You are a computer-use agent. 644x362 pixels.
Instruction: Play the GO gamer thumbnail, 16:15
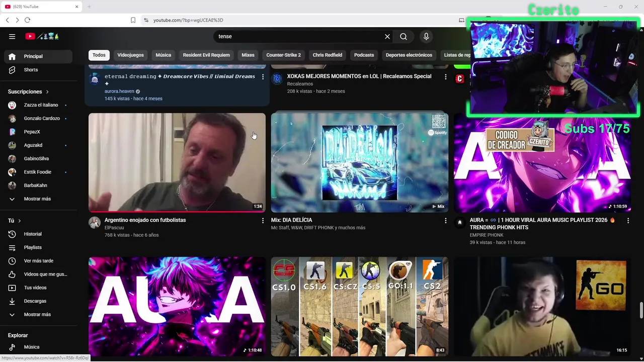point(542,306)
